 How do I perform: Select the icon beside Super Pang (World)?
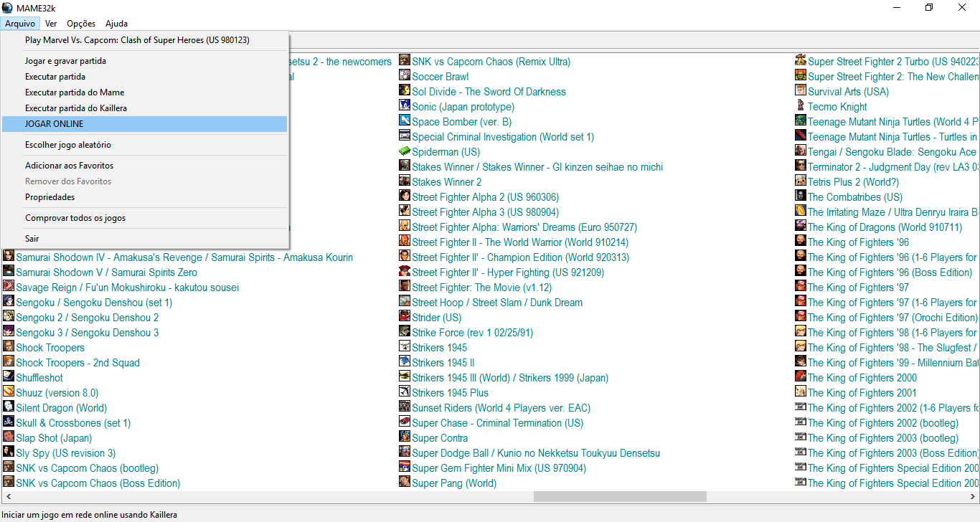tap(405, 483)
